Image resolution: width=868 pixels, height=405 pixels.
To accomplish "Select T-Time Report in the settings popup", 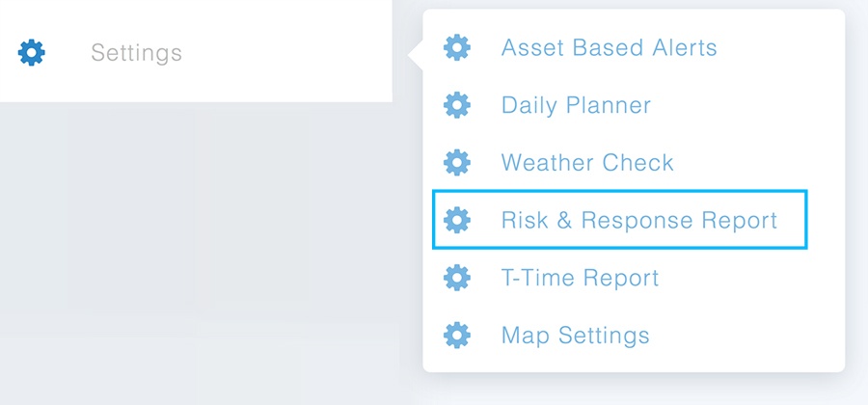I will (581, 278).
